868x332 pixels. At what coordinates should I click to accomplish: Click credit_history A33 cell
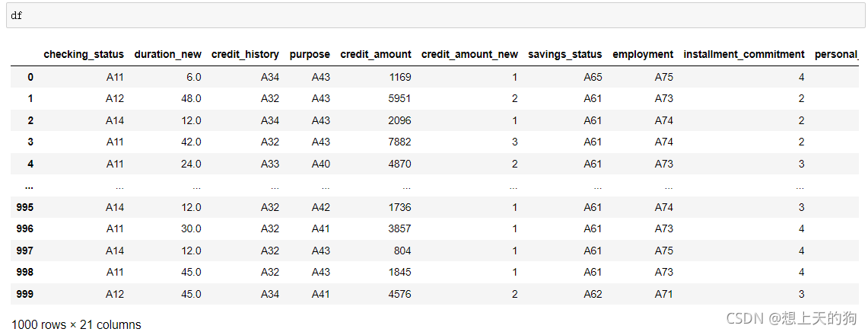point(270,164)
